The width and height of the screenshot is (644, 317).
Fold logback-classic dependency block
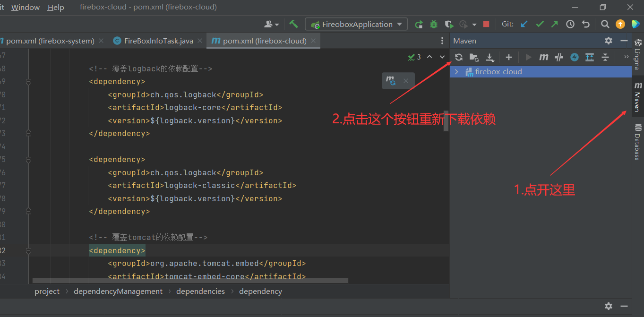click(28, 160)
